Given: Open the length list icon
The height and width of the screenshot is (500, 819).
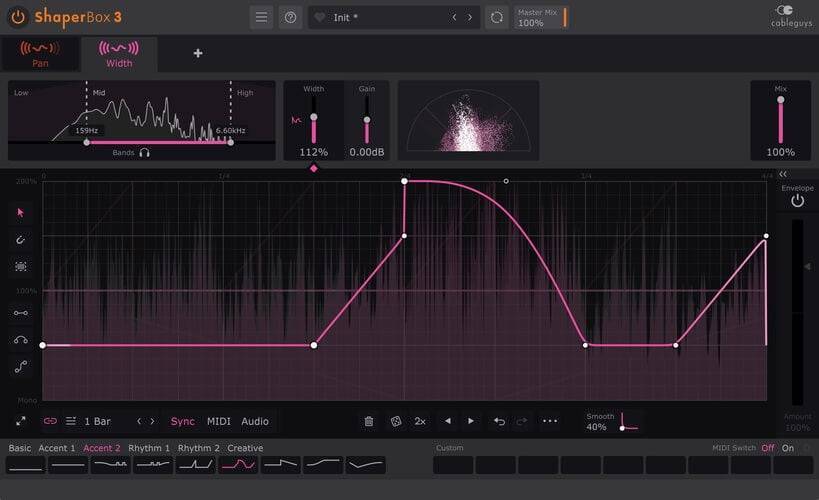Looking at the screenshot, I should [71, 421].
